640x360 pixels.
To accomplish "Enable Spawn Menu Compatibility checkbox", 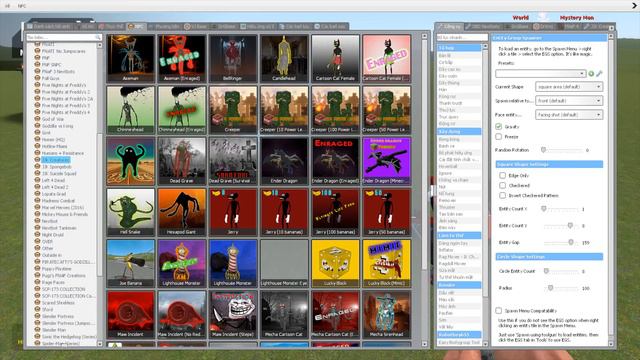I will 498,311.
